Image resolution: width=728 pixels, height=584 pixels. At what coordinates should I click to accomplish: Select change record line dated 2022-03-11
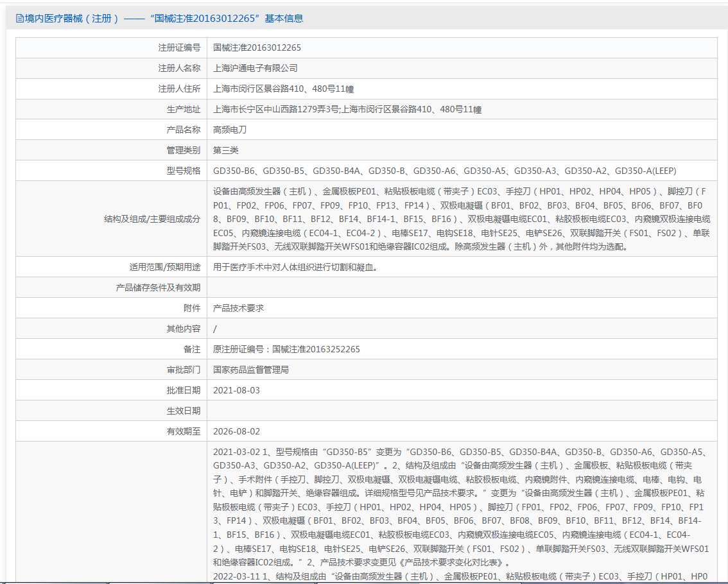click(460, 576)
